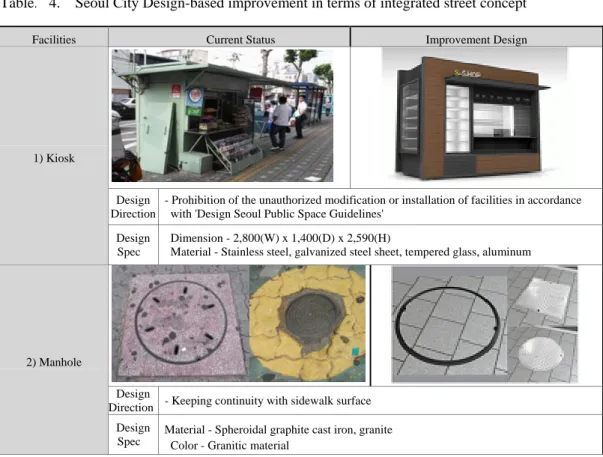Click the manhole 'Design Direction' label

[x=131, y=400]
